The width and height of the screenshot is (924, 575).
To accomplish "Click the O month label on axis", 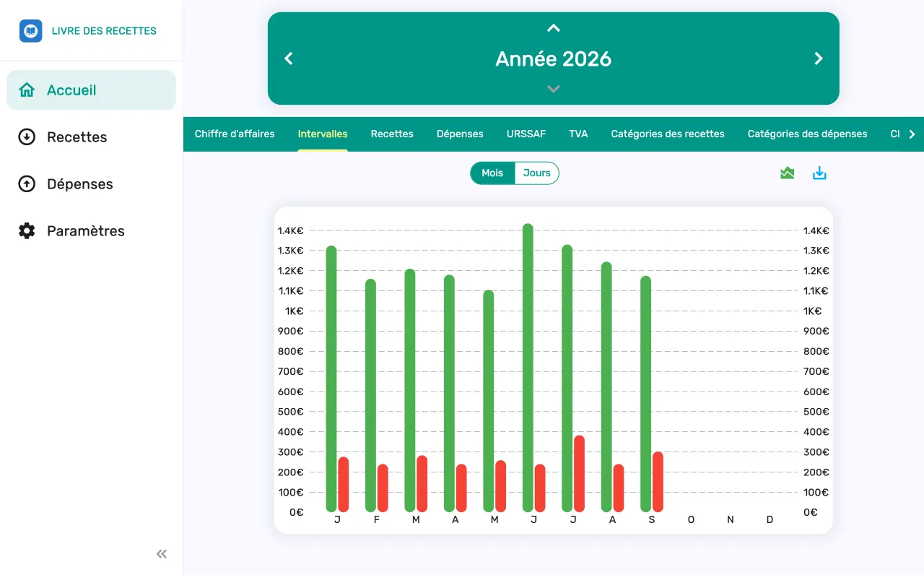I will click(691, 519).
